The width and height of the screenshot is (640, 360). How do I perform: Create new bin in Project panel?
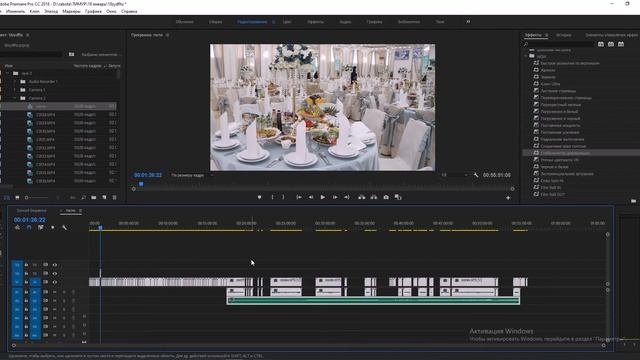(x=94, y=198)
